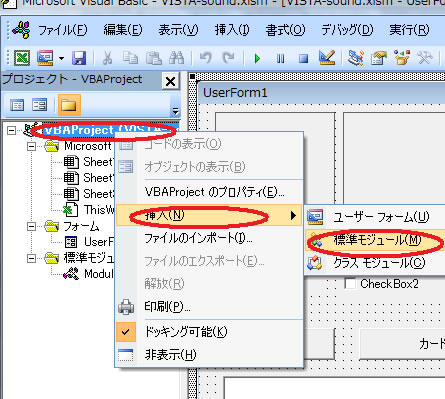Open the 書式(O) menu
445x399 pixels.
[285, 30]
